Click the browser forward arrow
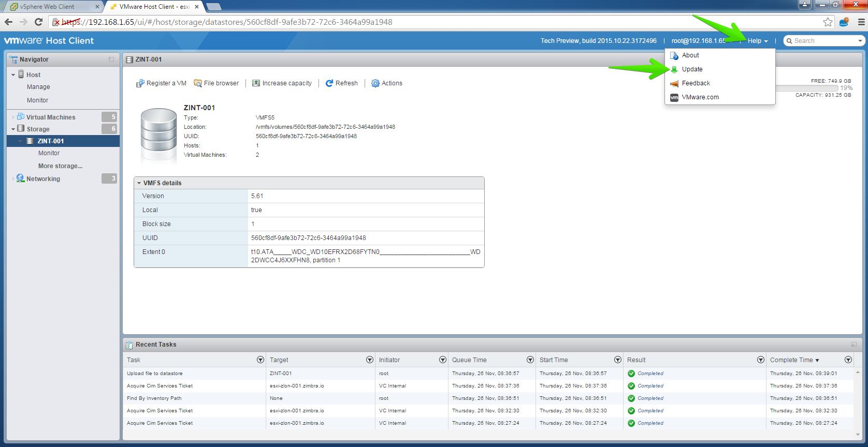 [x=23, y=22]
